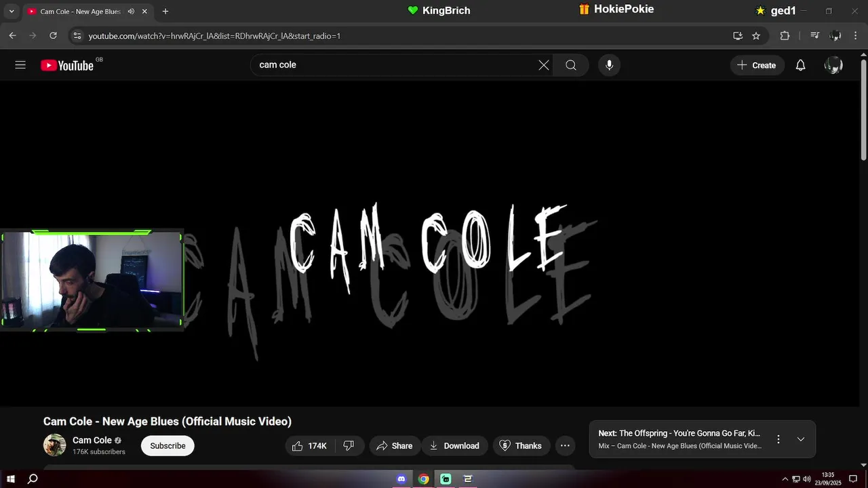Reload the page in Chrome
Viewport: 868px width, 488px height.
coord(53,35)
